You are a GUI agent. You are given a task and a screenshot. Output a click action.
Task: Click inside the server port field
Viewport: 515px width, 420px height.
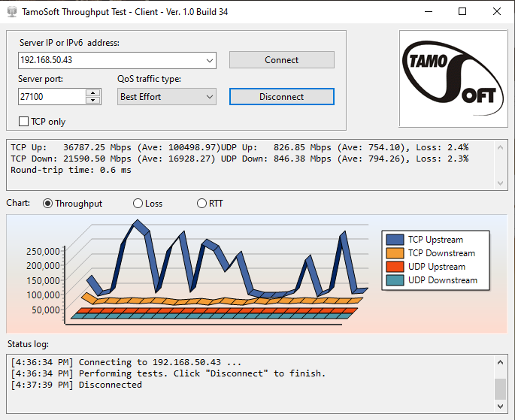pos(51,97)
